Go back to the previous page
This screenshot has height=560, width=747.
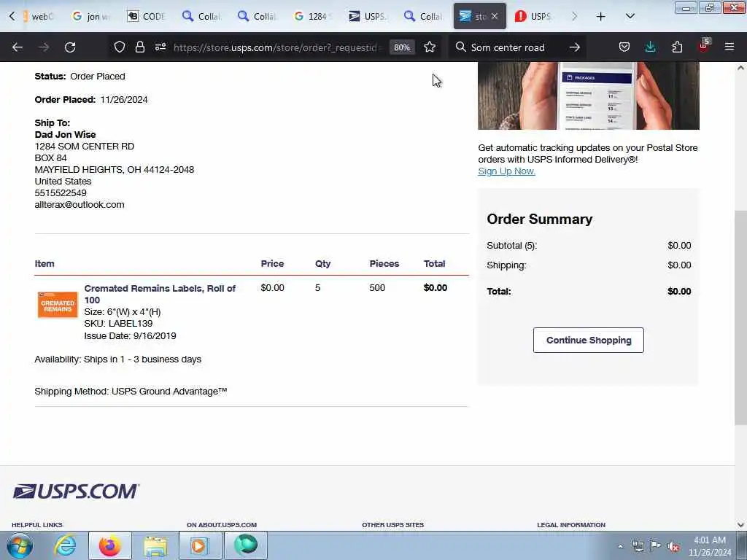[x=18, y=47]
